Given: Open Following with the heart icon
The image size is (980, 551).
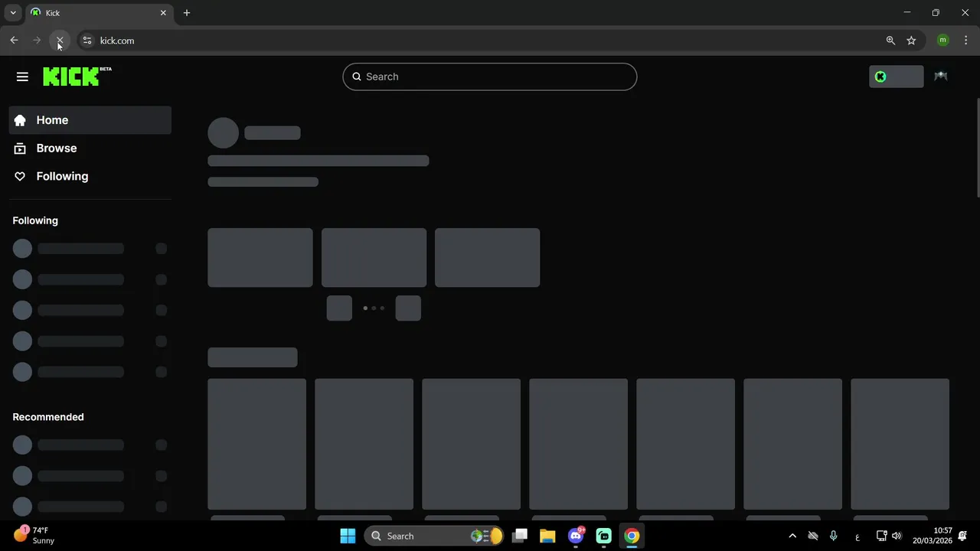Looking at the screenshot, I should point(90,176).
